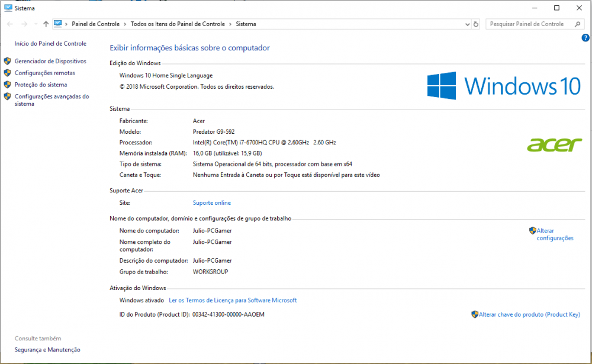Image resolution: width=592 pixels, height=364 pixels.
Task: Click the computer icon in the address bar
Action: pyautogui.click(x=58, y=24)
